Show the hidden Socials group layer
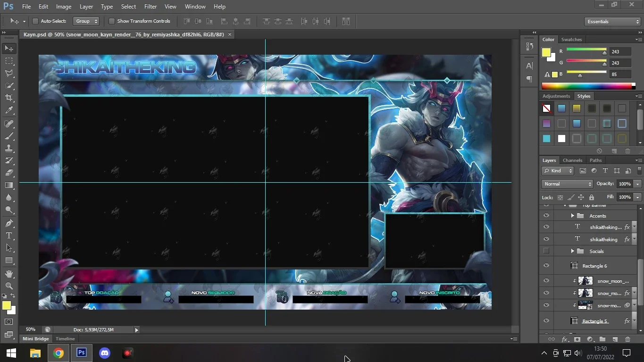This screenshot has width=644, height=362. (546, 251)
